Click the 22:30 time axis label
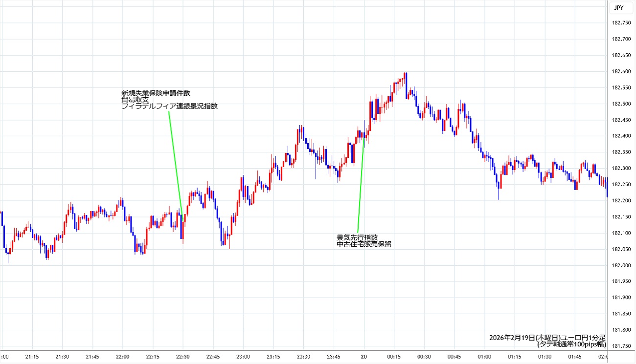Viewport: 636px width, 364px height. [x=182, y=357]
